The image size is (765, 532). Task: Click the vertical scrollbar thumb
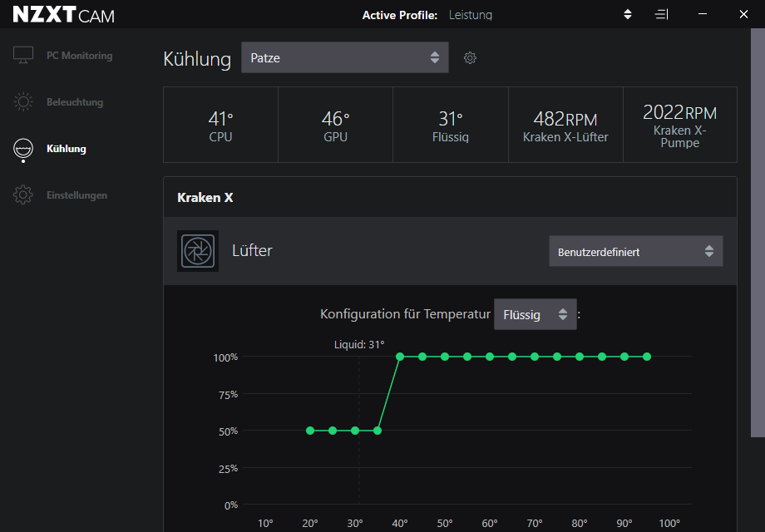(x=758, y=233)
